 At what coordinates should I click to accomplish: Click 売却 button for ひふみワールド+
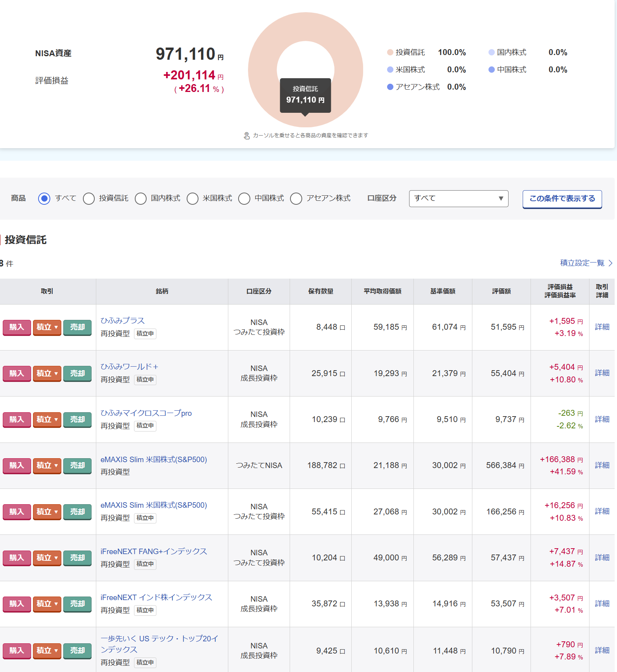77,373
